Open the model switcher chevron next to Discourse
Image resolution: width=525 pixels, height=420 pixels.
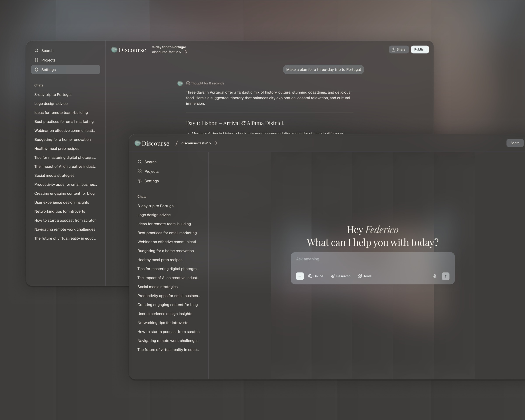(216, 143)
